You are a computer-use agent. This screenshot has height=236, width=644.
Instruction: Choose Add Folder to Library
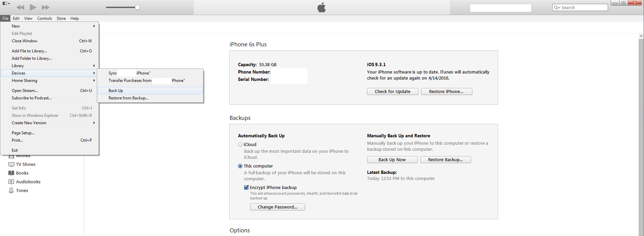[50, 58]
